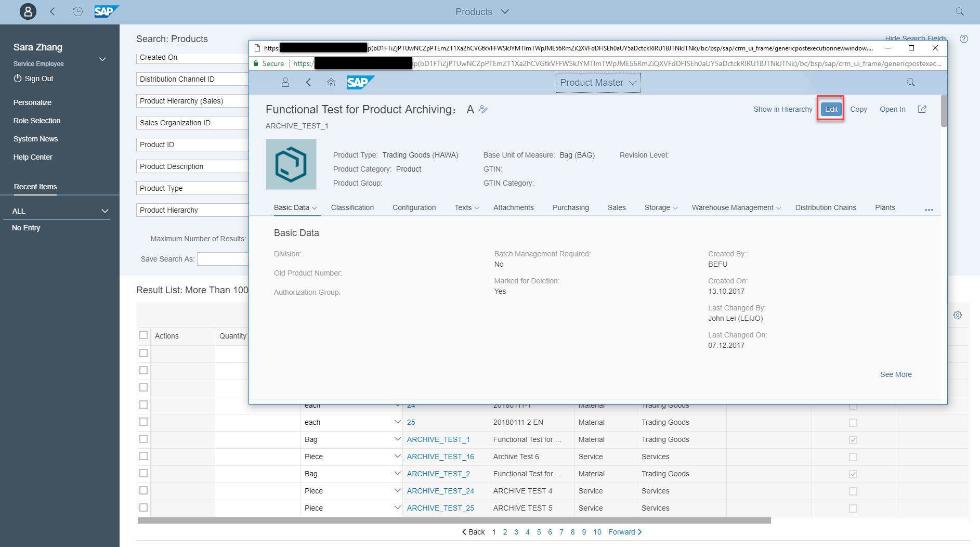The image size is (980, 547).
Task: Open the ARCHIVE_TEST_16 product link
Action: click(440, 457)
